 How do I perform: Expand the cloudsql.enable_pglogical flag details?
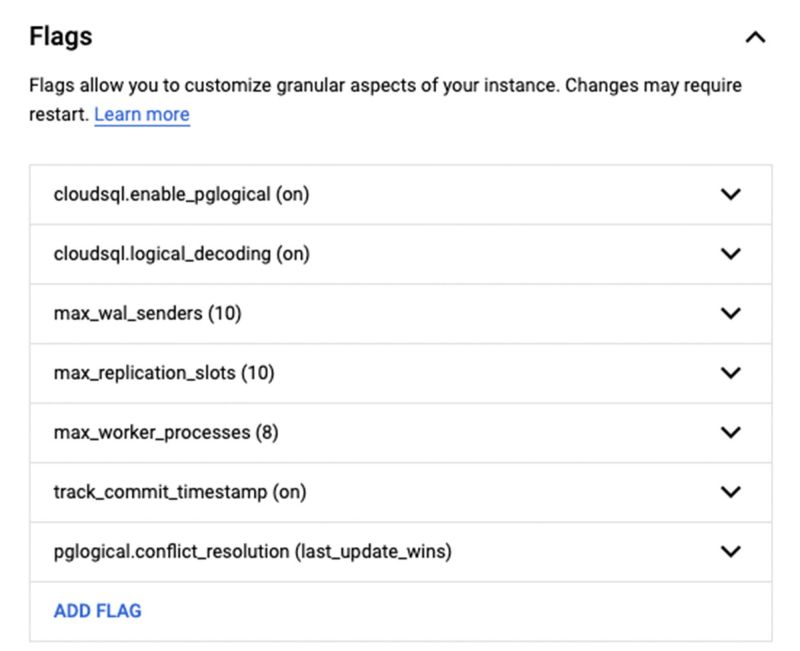(729, 195)
